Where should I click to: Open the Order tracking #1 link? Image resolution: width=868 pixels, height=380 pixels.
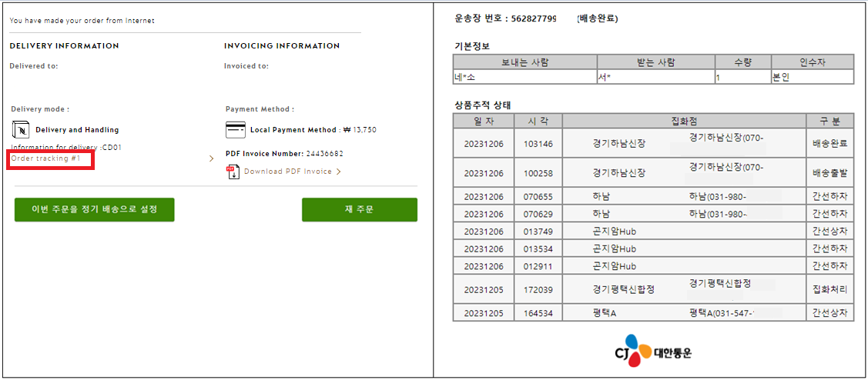pos(46,158)
